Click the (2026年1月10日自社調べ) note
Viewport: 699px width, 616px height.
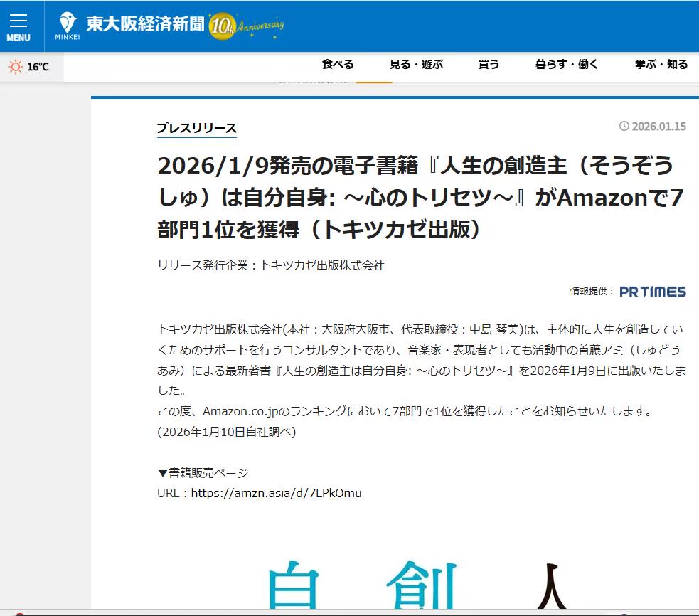(226, 432)
